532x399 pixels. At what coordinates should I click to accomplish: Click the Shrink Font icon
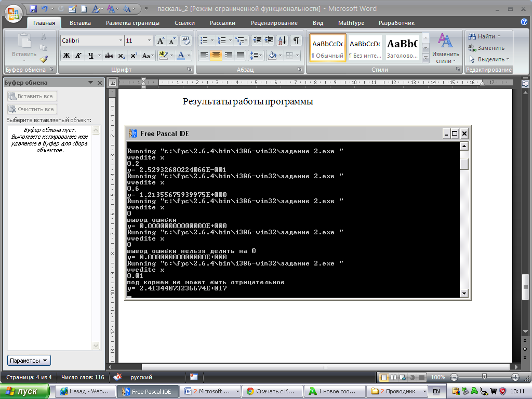[x=172, y=41]
